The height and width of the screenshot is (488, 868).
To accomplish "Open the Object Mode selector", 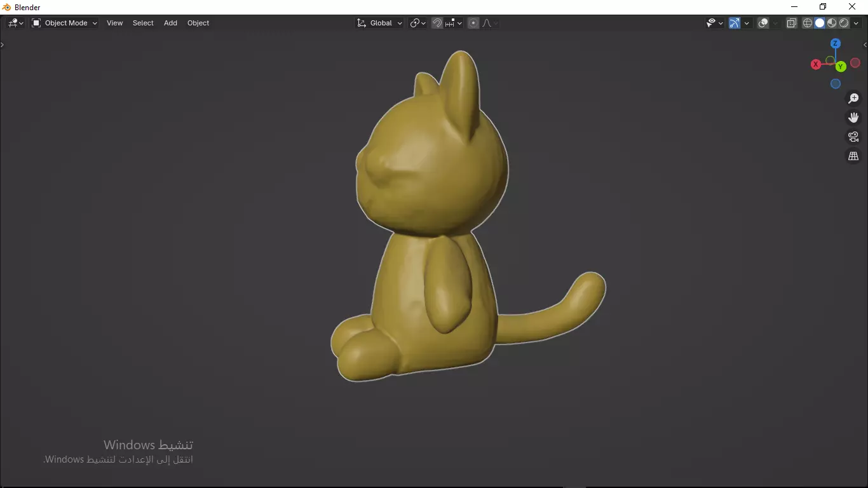I will click(65, 23).
